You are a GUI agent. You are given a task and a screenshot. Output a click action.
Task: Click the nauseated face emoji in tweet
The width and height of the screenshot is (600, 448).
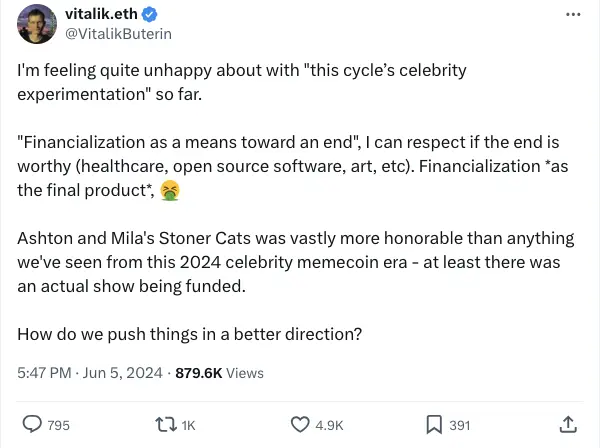(170, 190)
